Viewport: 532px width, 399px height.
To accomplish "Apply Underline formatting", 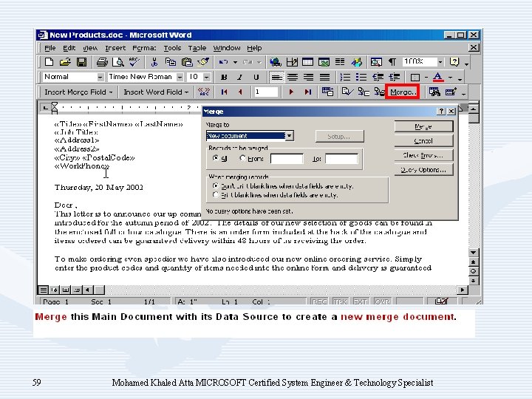I will point(256,78).
